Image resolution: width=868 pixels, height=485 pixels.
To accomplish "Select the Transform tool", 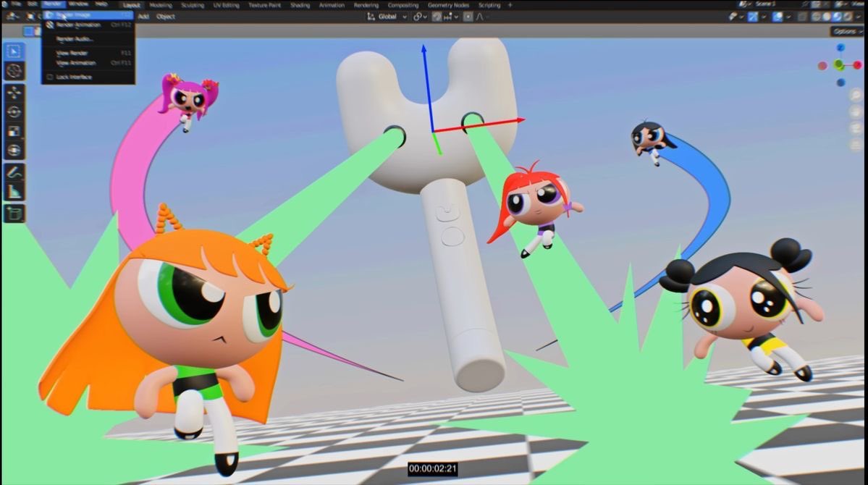I will [14, 150].
